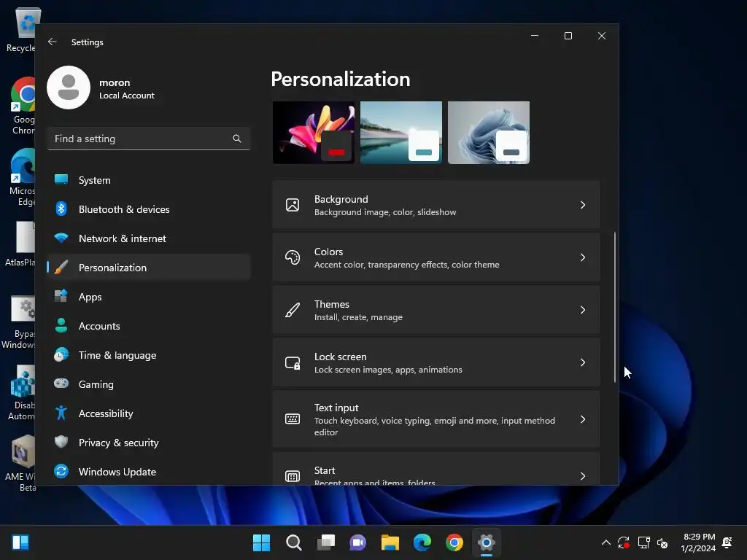Open Windows Update category

tap(149, 472)
